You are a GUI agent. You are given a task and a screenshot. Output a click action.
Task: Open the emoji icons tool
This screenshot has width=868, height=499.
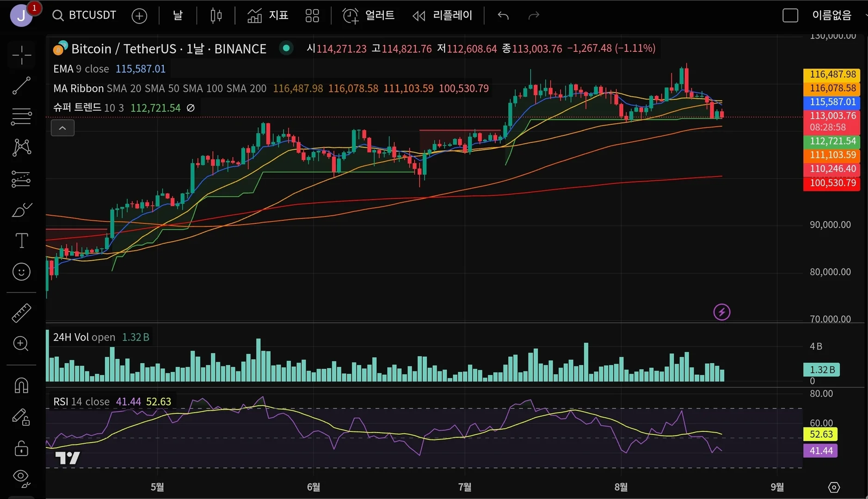tap(21, 272)
